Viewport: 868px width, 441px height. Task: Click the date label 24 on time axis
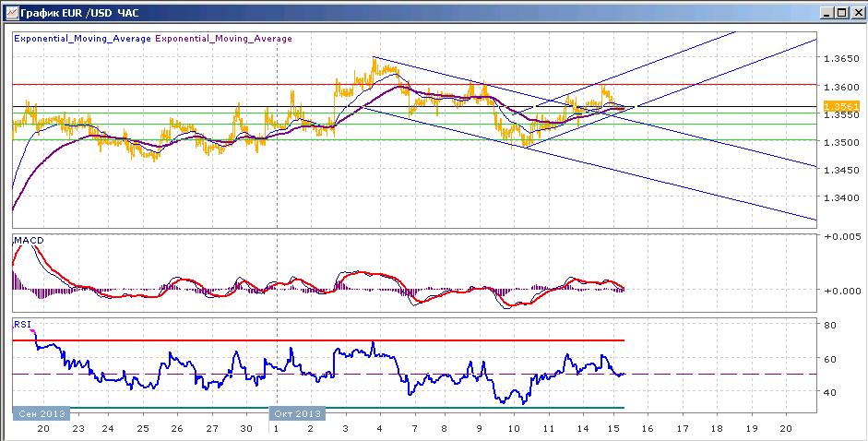pos(108,429)
